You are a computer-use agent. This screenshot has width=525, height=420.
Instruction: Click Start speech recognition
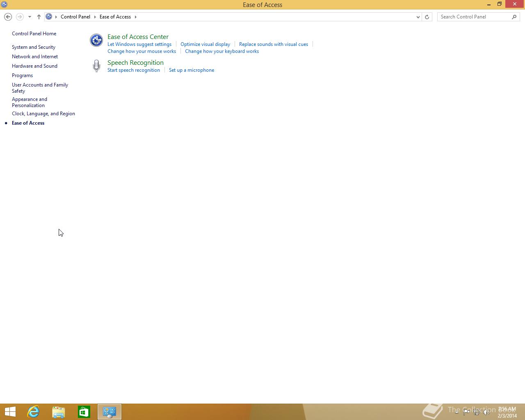tap(134, 70)
